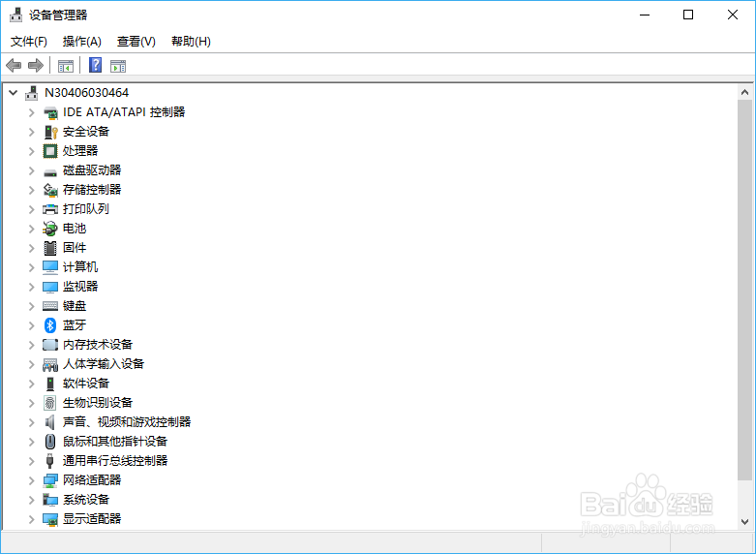Expand the 通用串行总线控制器 category
The width and height of the screenshot is (756, 554).
[x=31, y=461]
